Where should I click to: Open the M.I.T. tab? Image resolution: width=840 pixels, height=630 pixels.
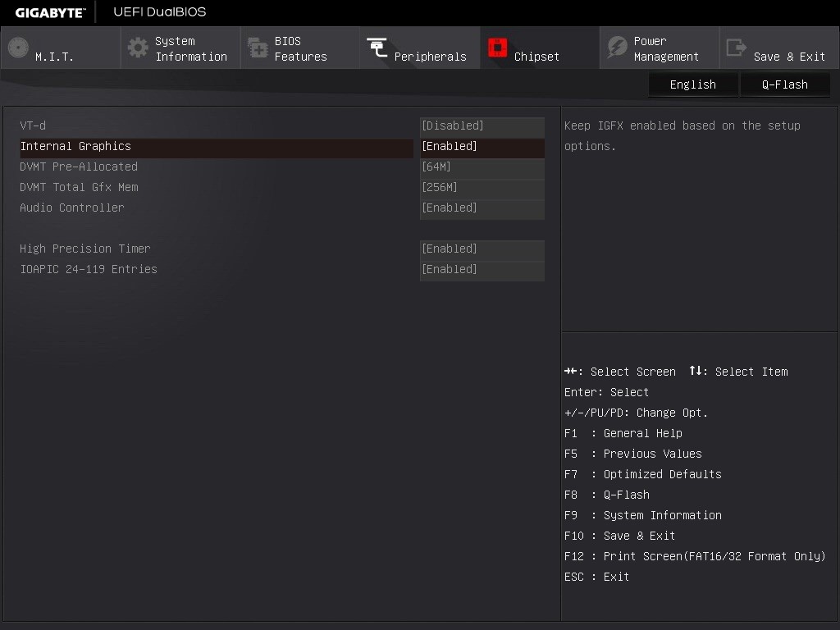pos(61,48)
